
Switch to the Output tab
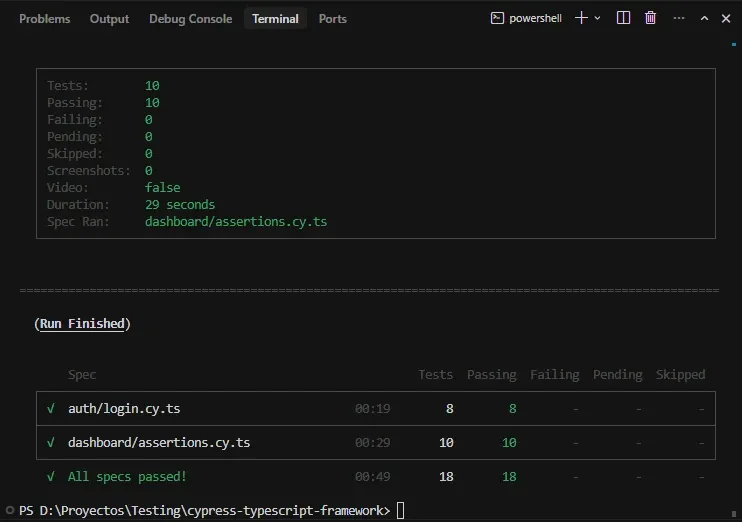[109, 19]
